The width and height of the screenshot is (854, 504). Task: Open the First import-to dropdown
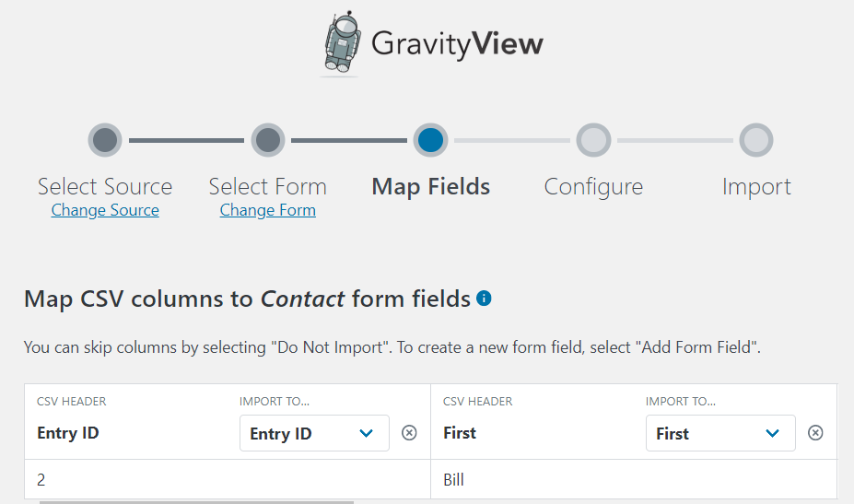(720, 433)
